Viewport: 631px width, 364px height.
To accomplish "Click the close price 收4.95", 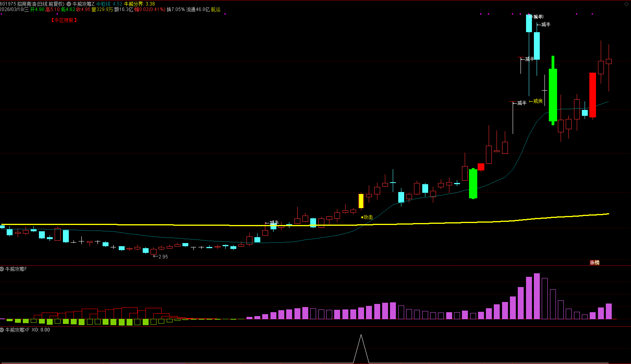I will [x=83, y=9].
